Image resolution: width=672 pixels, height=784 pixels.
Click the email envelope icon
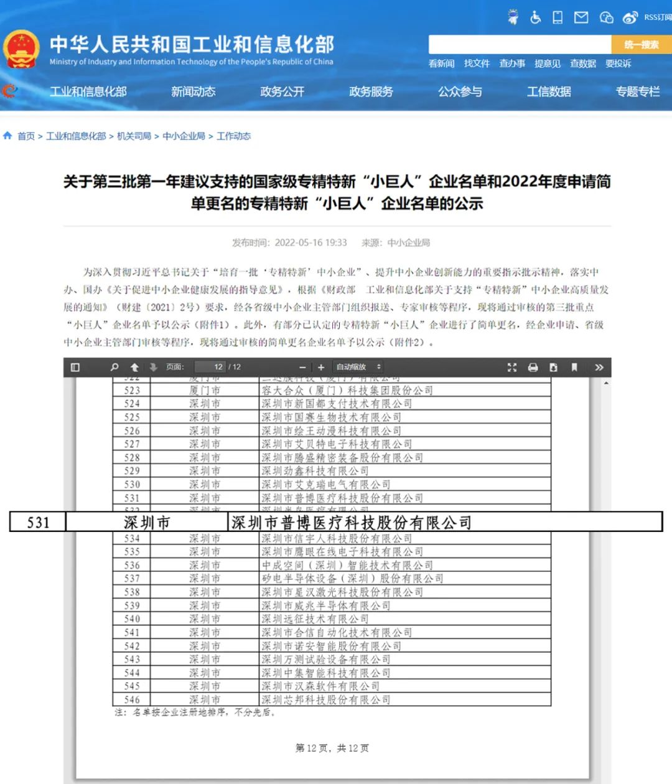point(581,17)
